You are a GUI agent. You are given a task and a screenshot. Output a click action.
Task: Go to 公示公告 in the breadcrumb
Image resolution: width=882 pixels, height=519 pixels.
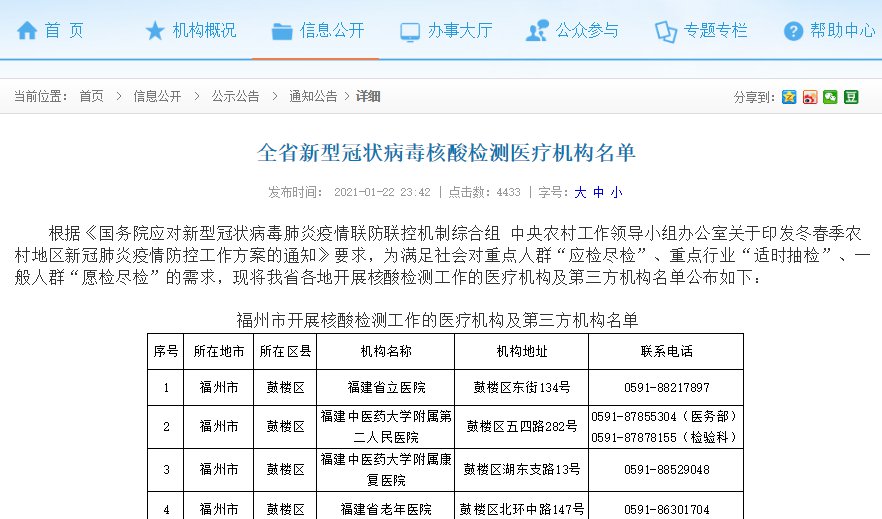tap(235, 97)
